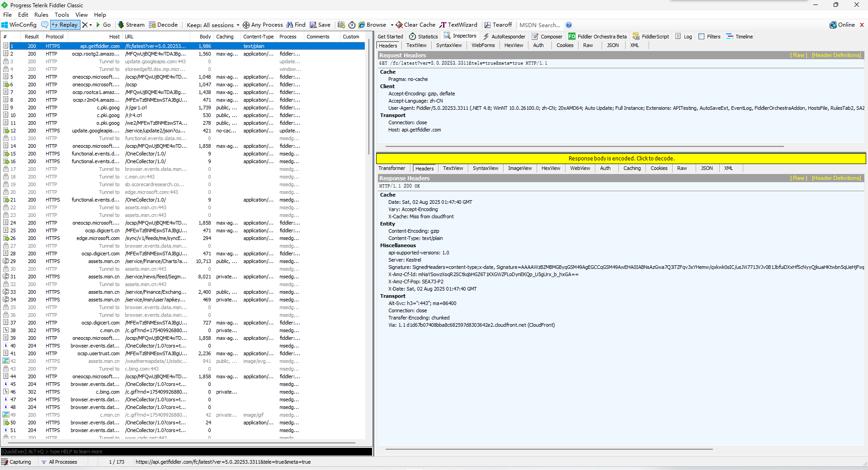Screen dimensions: 868x470
Task: Click in the MSDN Search field
Action: pyautogui.click(x=540, y=25)
